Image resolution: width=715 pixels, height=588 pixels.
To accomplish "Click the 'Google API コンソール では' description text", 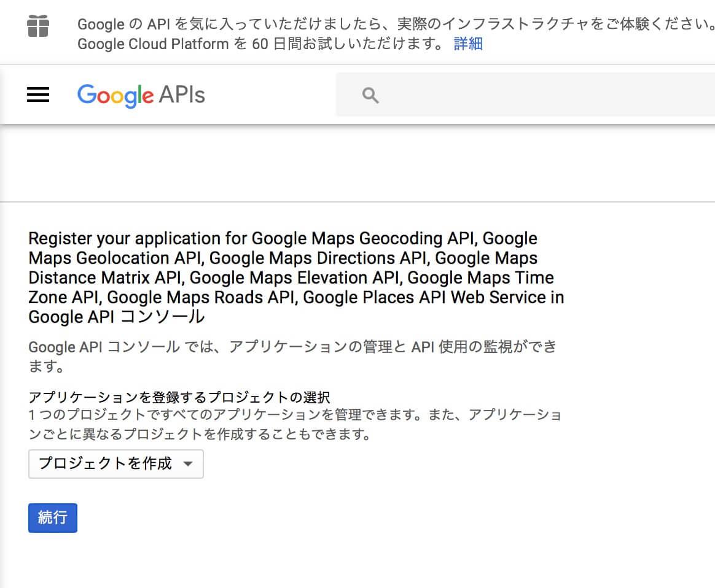I will [x=293, y=356].
